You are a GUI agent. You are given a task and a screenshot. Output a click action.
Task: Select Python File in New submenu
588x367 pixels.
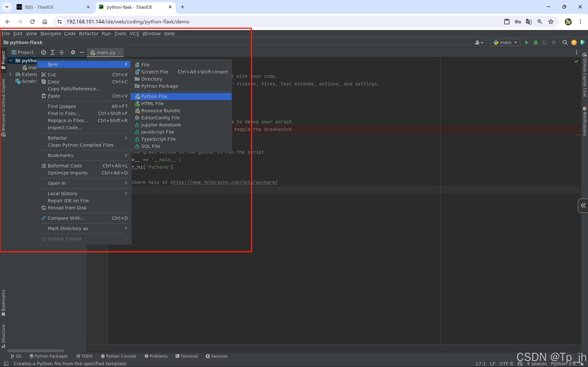pos(181,96)
